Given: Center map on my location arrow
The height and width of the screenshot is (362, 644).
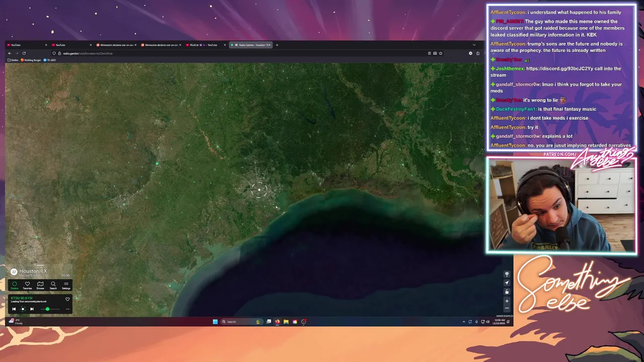Looking at the screenshot, I should click(507, 283).
